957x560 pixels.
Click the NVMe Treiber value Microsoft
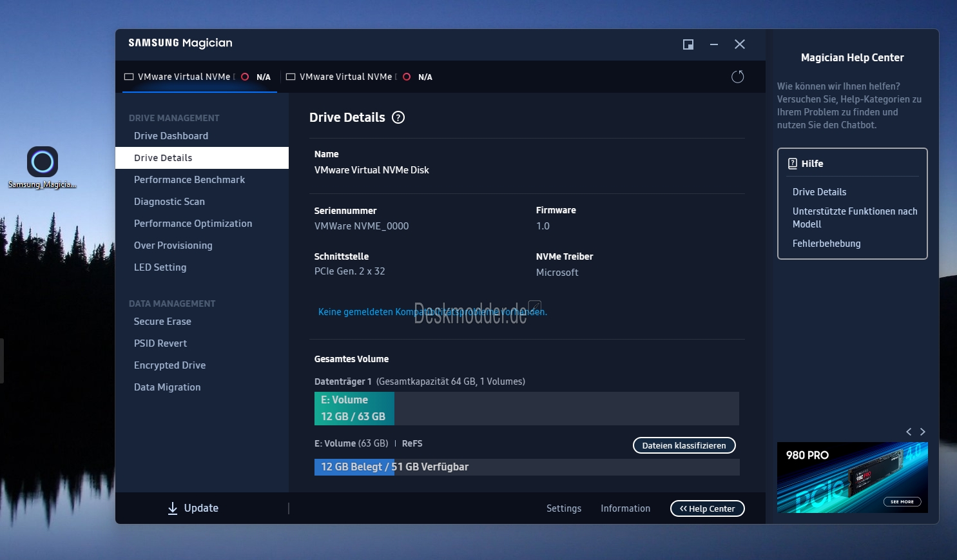pos(557,273)
